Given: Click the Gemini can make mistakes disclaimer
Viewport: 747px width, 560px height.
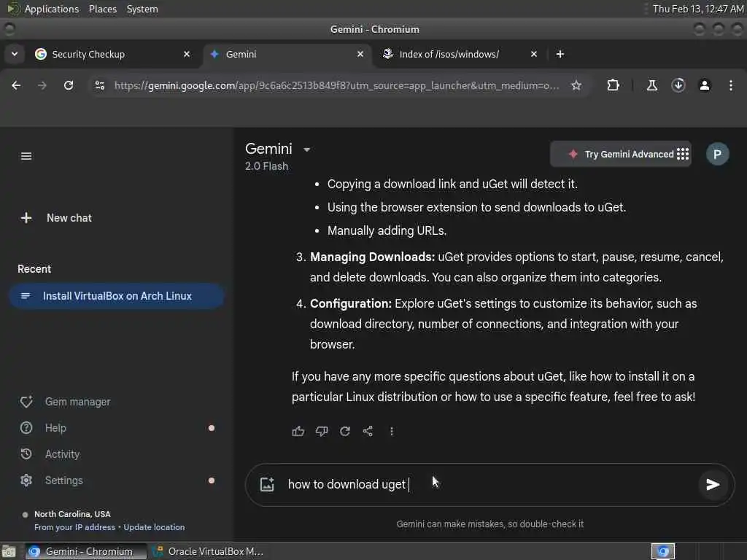Looking at the screenshot, I should coord(489,524).
